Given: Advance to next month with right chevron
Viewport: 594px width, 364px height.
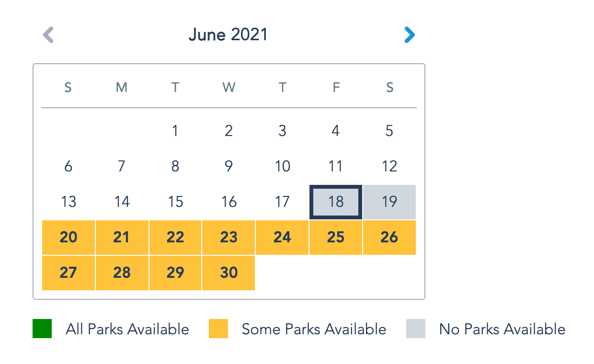Looking at the screenshot, I should pos(409,35).
